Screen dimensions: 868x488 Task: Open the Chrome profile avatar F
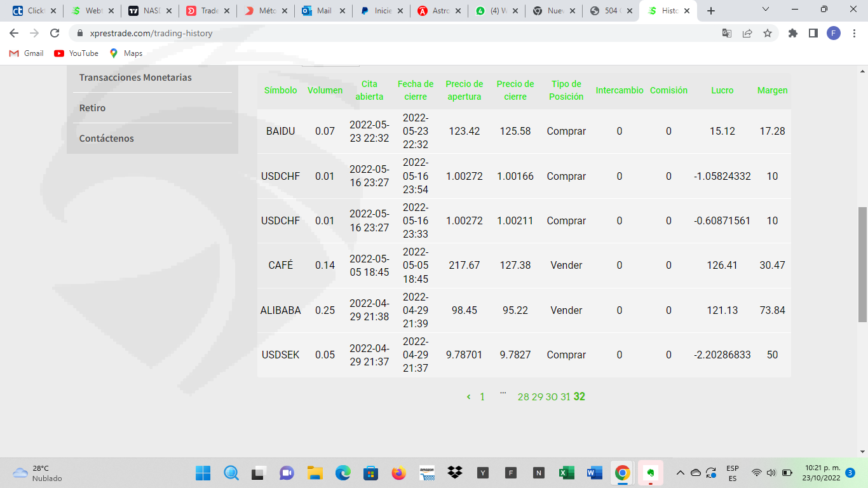coord(834,33)
